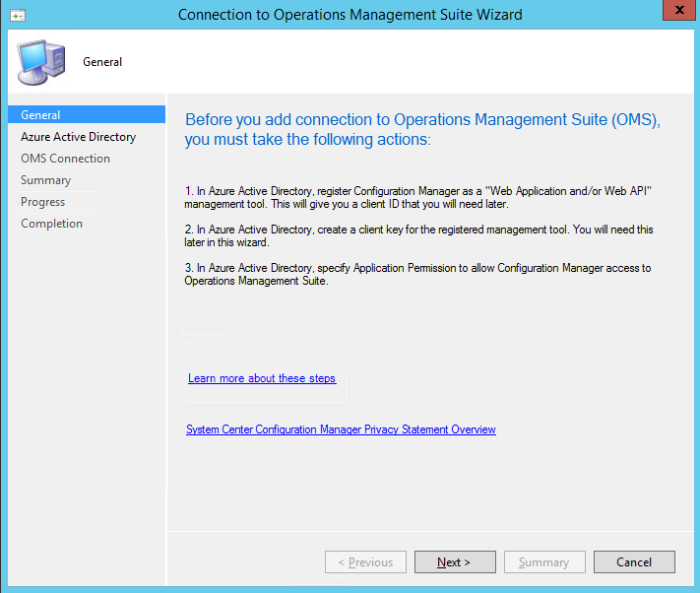This screenshot has width=700, height=593.
Task: Click the step 1 instruction about registering Configuration Manager
Action: pyautogui.click(x=417, y=196)
